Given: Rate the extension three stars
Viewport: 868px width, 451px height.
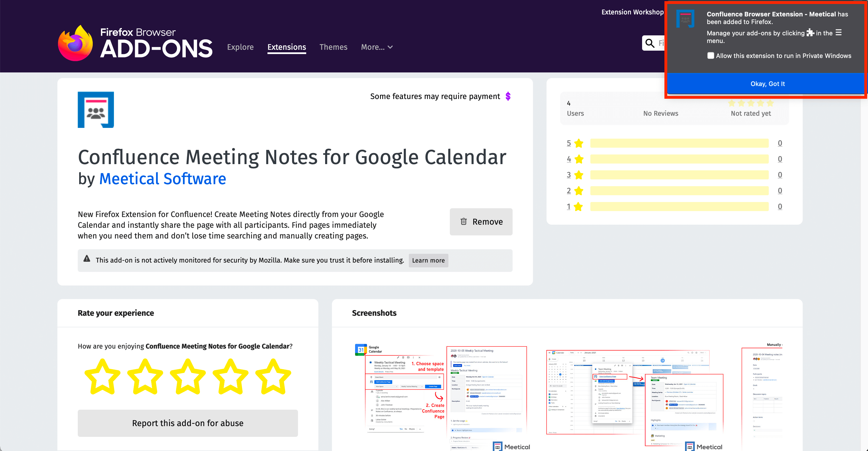Looking at the screenshot, I should pyautogui.click(x=188, y=376).
